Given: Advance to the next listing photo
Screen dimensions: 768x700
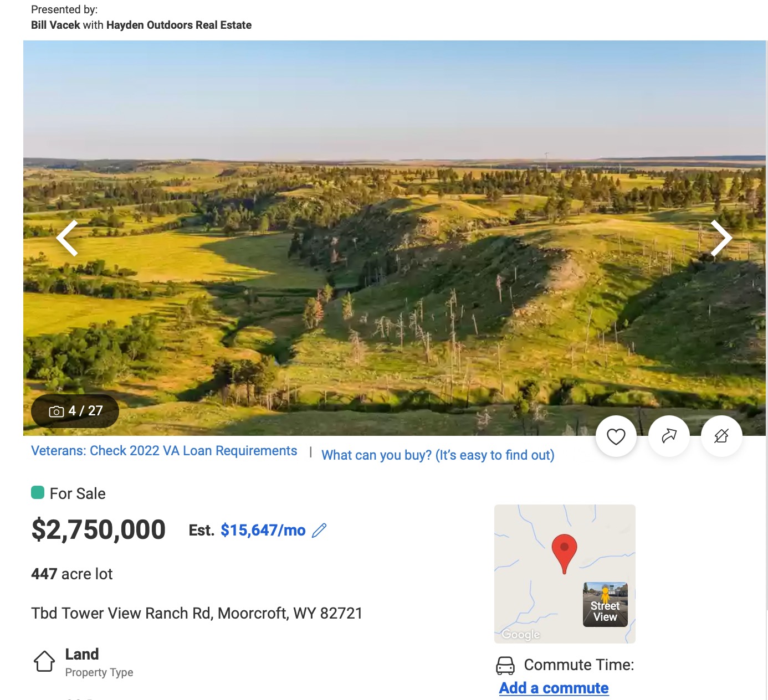Looking at the screenshot, I should tap(721, 238).
